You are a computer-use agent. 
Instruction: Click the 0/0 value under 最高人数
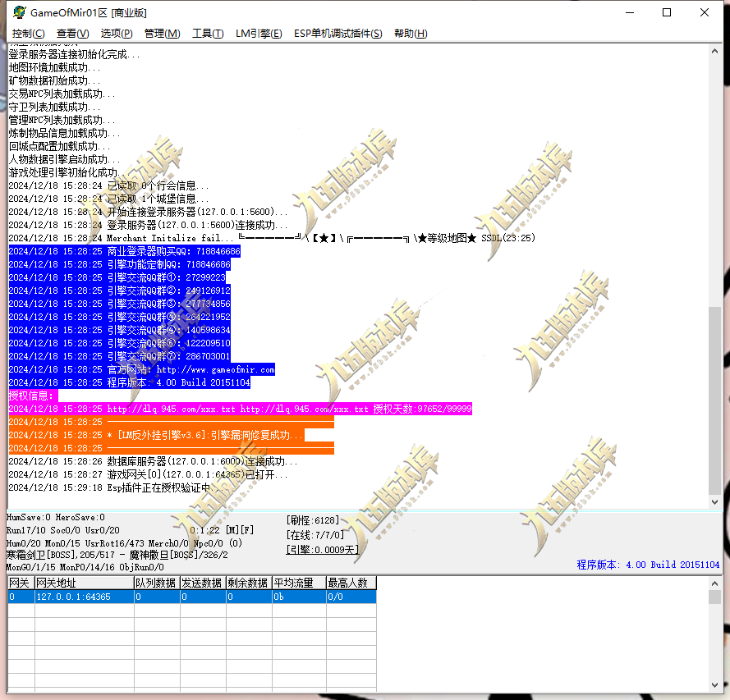click(351, 597)
